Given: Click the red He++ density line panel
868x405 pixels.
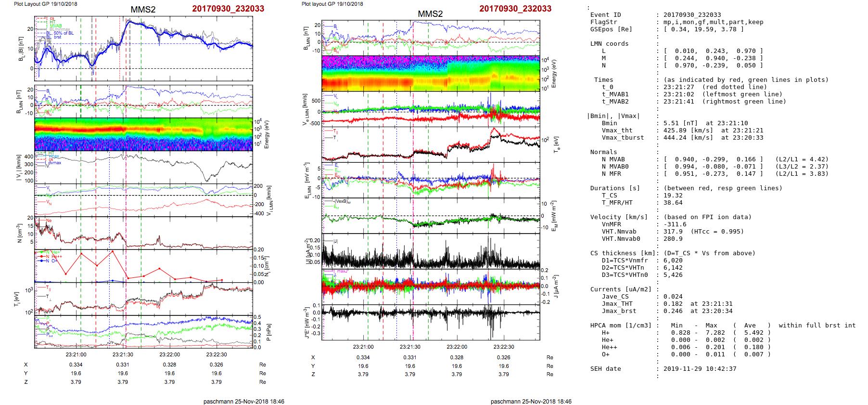Looking at the screenshot, I should tap(143, 266).
